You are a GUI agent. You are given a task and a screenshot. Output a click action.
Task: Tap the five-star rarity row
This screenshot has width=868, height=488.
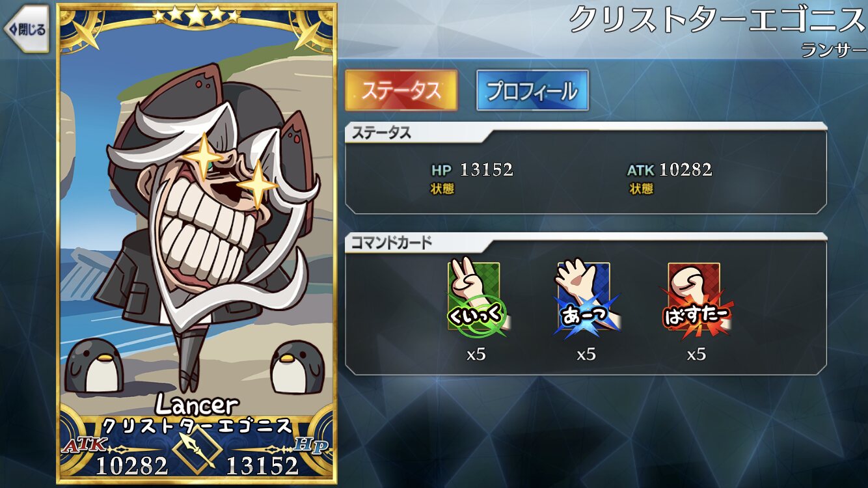click(196, 14)
